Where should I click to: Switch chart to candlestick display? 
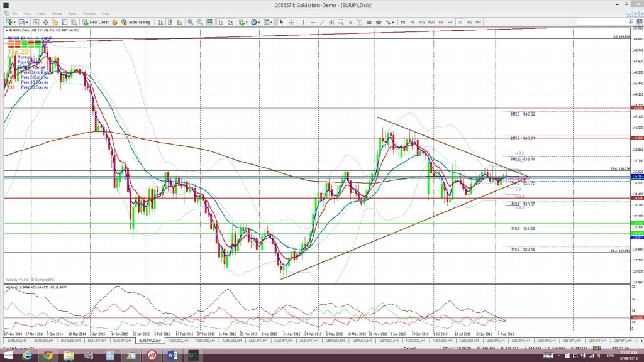(170, 22)
